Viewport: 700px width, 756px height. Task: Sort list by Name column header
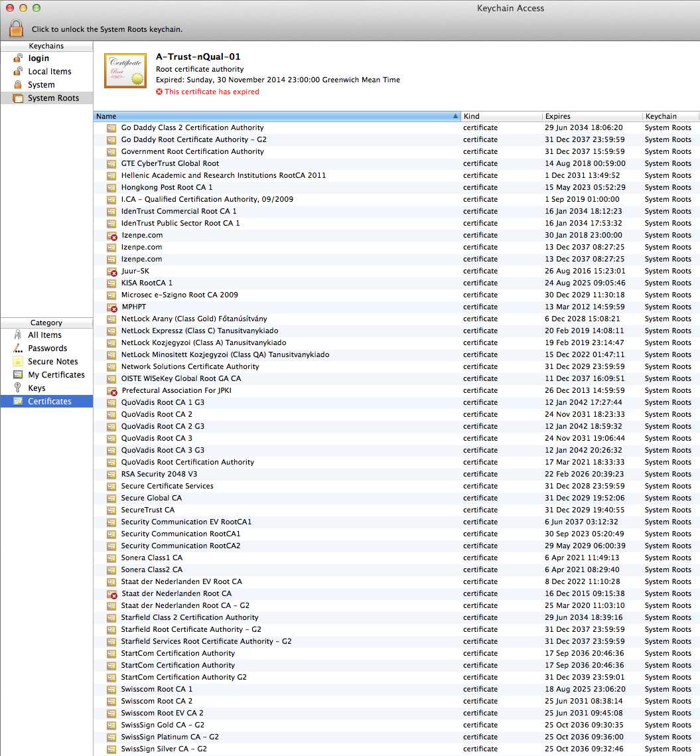[x=276, y=116]
